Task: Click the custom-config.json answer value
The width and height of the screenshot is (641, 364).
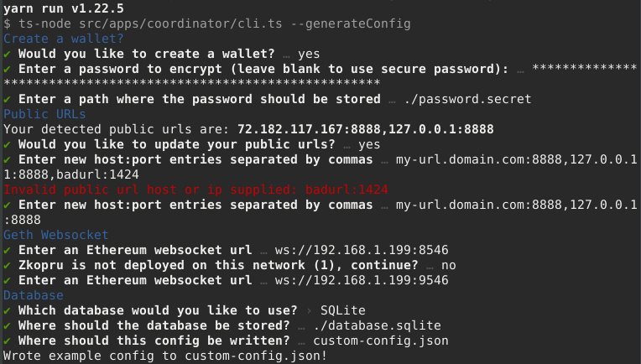Action: (381, 341)
